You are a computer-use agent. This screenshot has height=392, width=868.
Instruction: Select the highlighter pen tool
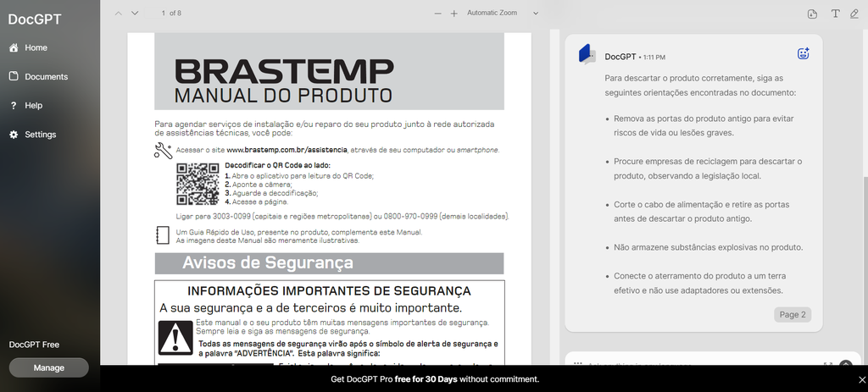[854, 14]
